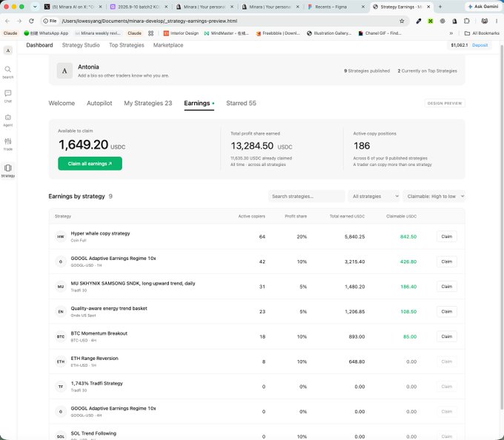The height and width of the screenshot is (440, 504).
Task: Open bookmarks overflow chevron
Action: pos(451,33)
